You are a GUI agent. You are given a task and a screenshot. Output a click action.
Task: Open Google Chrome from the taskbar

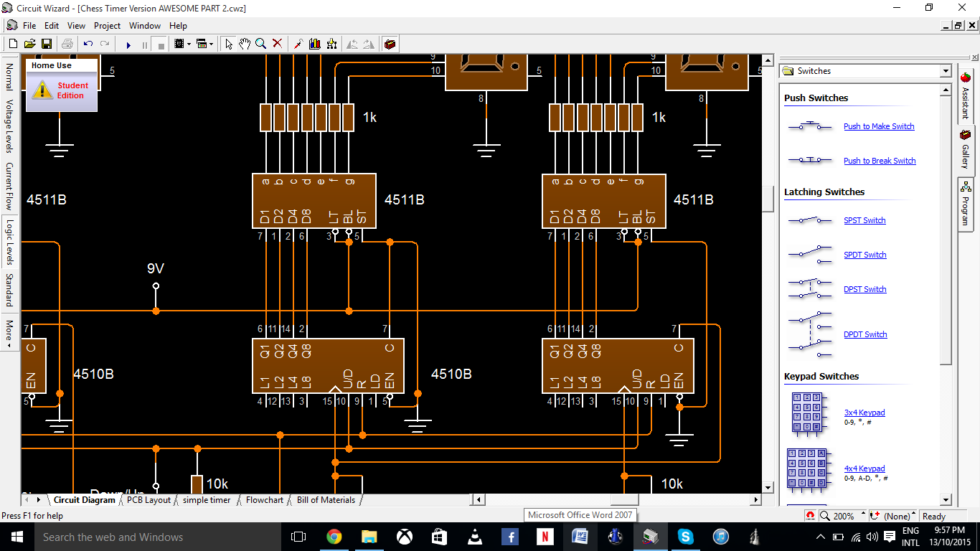tap(334, 537)
